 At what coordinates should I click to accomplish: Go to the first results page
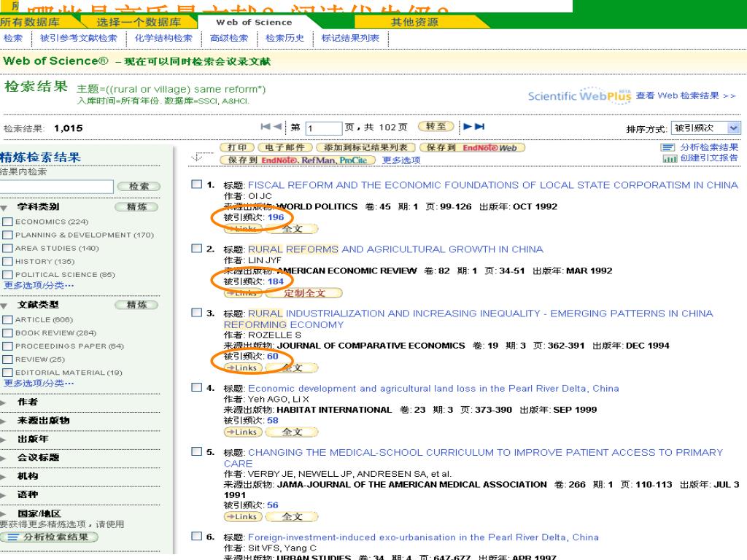[x=266, y=127]
